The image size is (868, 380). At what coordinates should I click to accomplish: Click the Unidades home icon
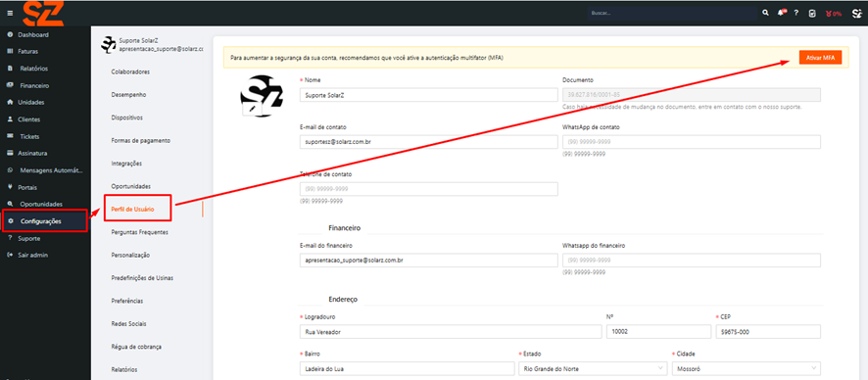point(10,102)
